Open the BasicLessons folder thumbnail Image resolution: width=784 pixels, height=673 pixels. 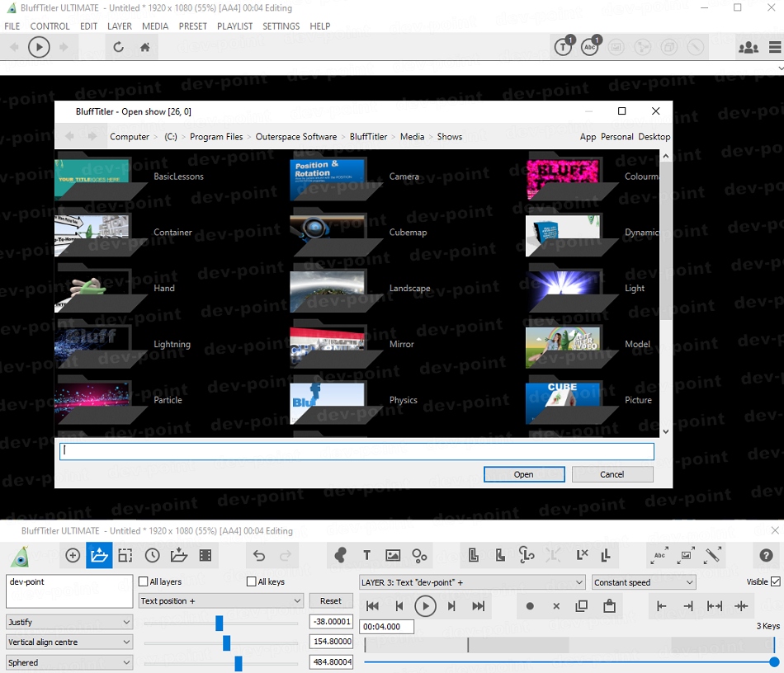coord(100,176)
